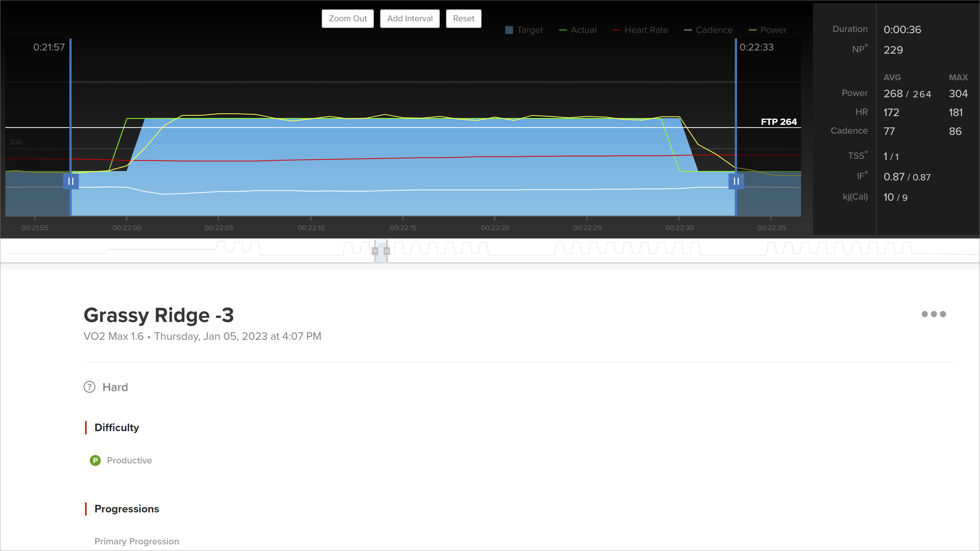Viewport: 980px width, 551px height.
Task: Click the question mark icon beside Hard
Action: coord(89,387)
